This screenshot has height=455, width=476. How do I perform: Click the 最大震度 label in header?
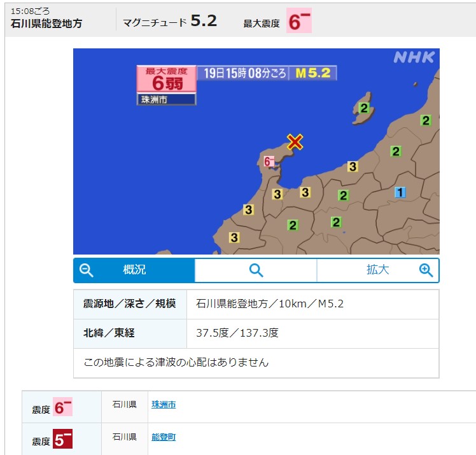262,24
